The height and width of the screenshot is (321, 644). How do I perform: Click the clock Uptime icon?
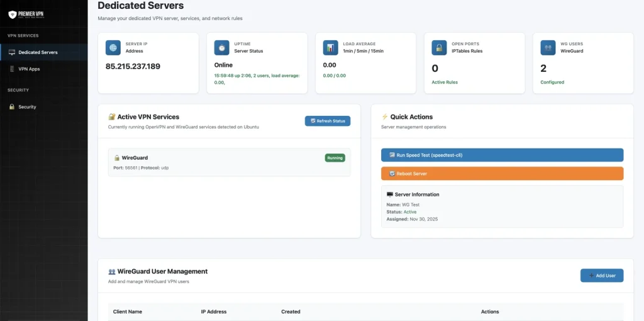point(222,47)
